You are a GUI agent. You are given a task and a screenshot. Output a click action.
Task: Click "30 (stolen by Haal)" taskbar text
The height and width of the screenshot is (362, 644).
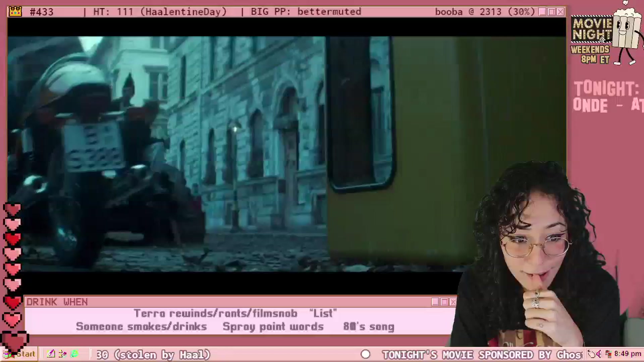(x=153, y=355)
